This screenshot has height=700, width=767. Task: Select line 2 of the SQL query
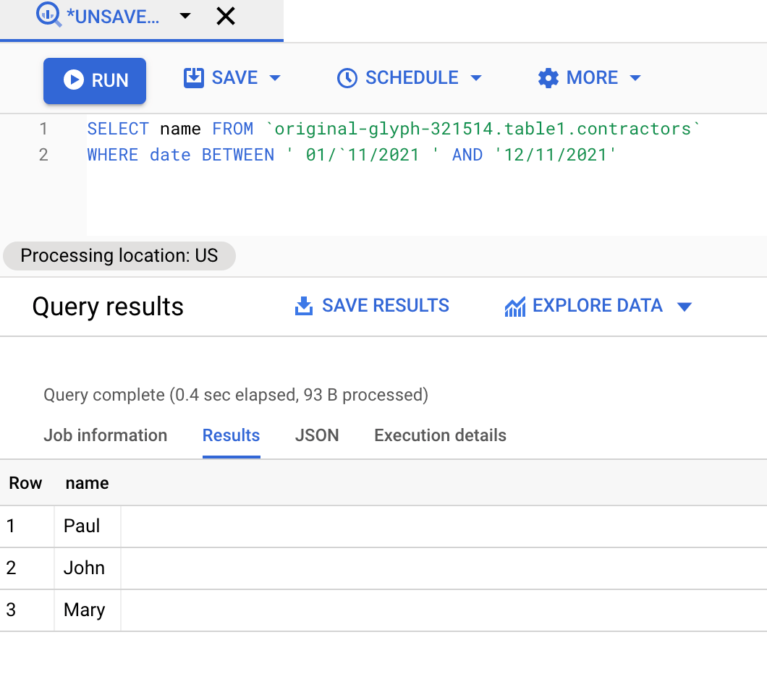click(351, 154)
